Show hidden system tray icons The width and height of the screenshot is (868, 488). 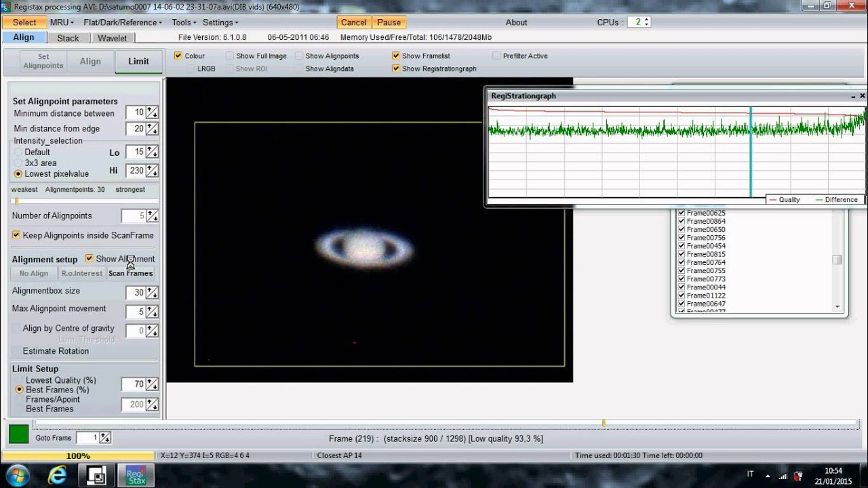point(768,475)
